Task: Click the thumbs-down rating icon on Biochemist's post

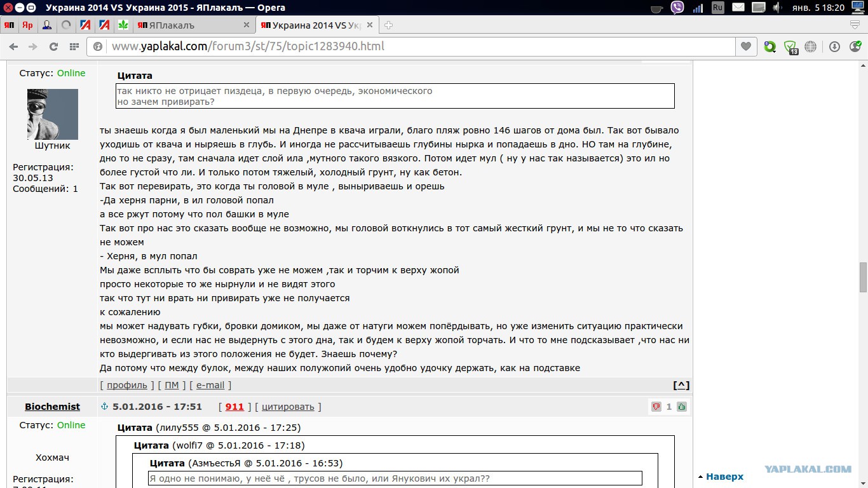Action: coord(656,407)
